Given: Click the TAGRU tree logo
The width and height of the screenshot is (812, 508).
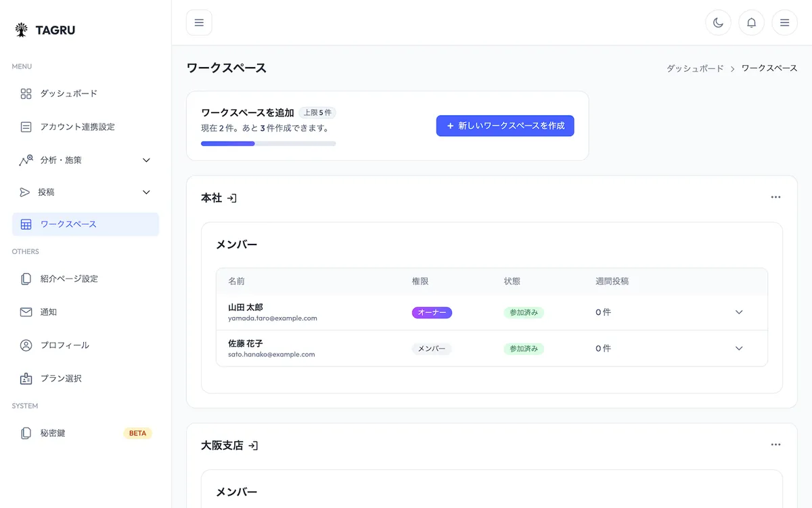Looking at the screenshot, I should pyautogui.click(x=21, y=28).
